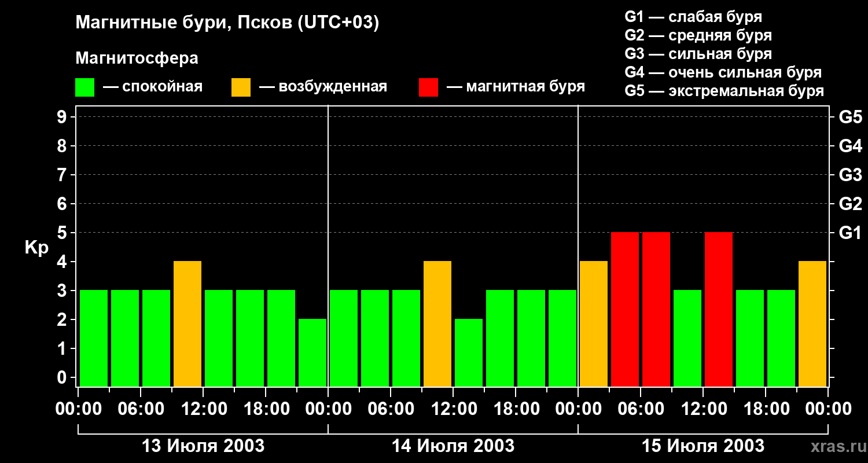
Task: Click the '14 Июля 2003' date label
Action: tap(453, 446)
